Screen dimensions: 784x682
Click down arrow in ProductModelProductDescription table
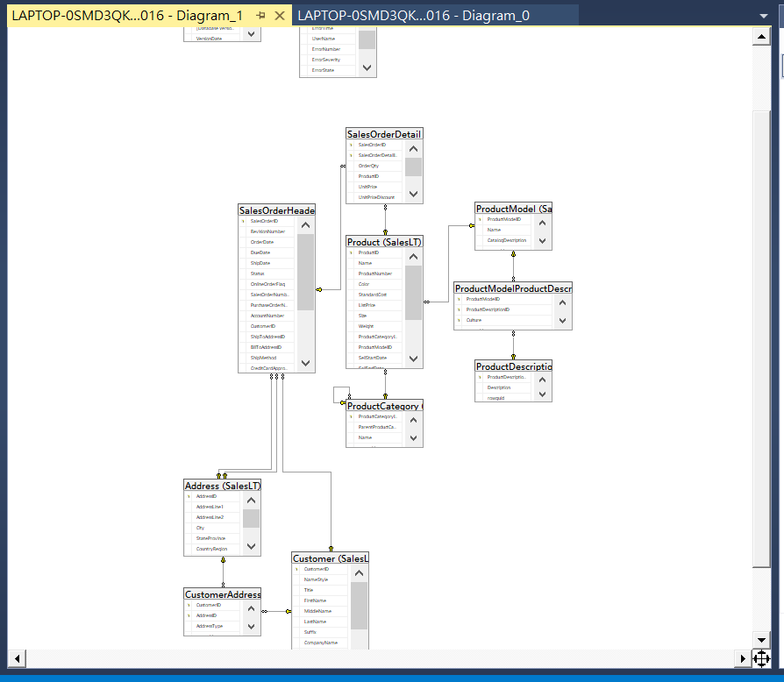[562, 321]
